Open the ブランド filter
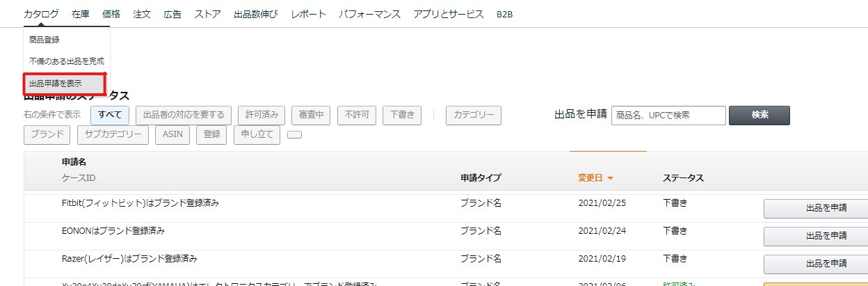Image resolution: width=868 pixels, height=286 pixels. click(47, 134)
